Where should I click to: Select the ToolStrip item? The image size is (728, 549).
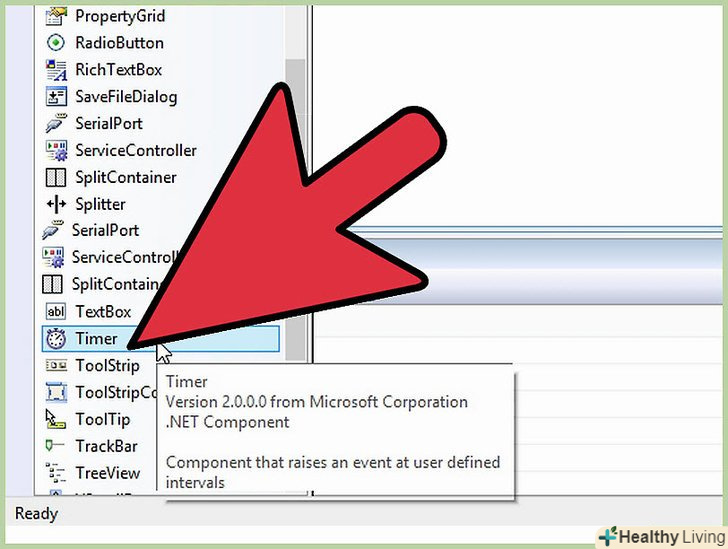click(x=93, y=366)
